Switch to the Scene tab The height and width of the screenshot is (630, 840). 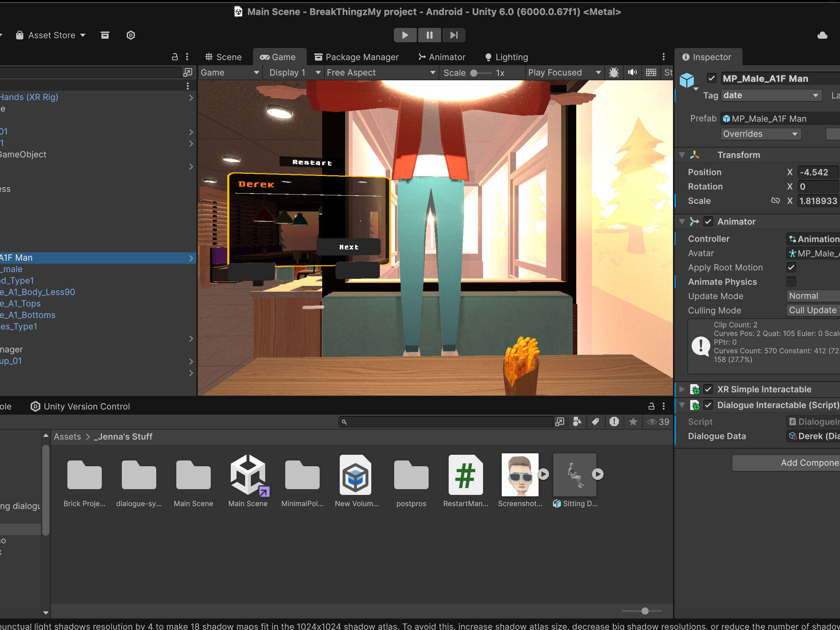tap(223, 57)
